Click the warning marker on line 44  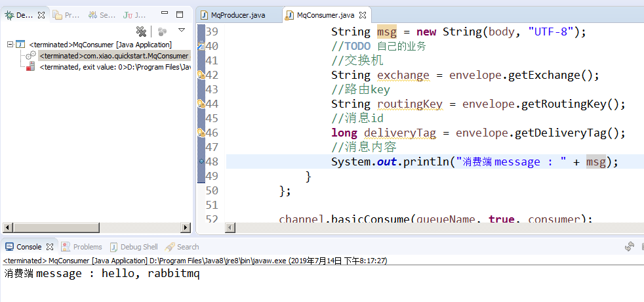pyautogui.click(x=201, y=104)
